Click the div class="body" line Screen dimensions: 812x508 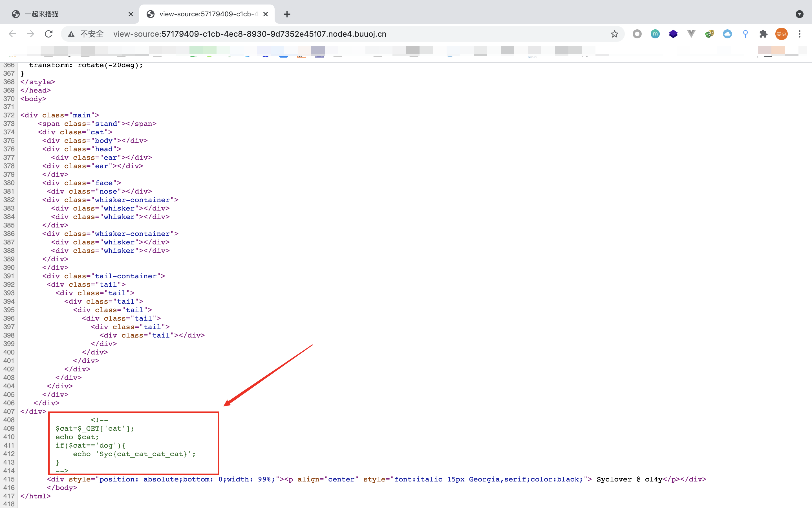(x=95, y=141)
